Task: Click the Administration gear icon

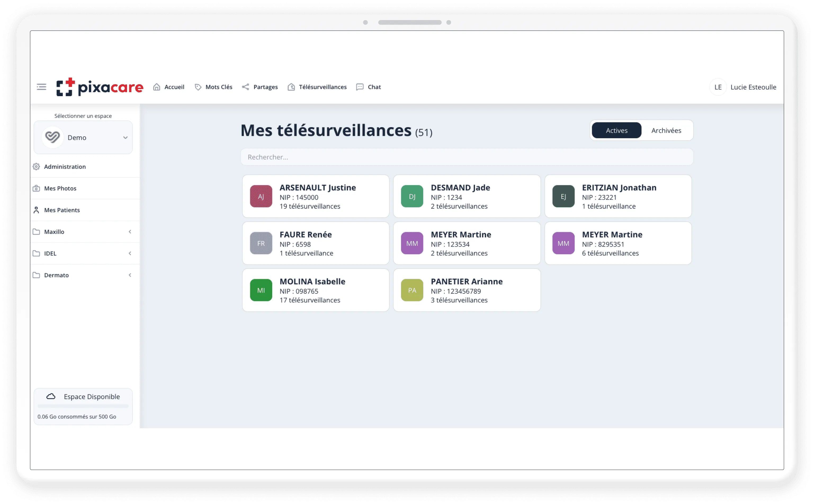Action: pyautogui.click(x=36, y=167)
